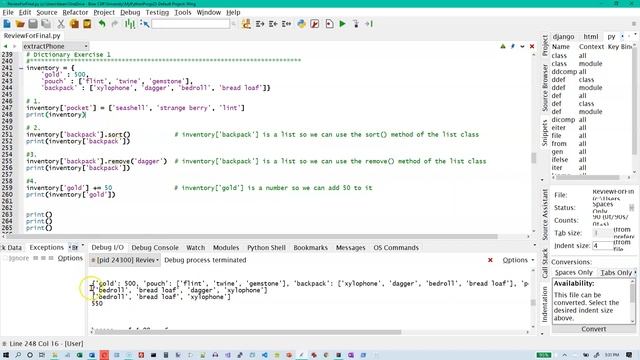Open the extractPhone symbol dropdown

56,46
